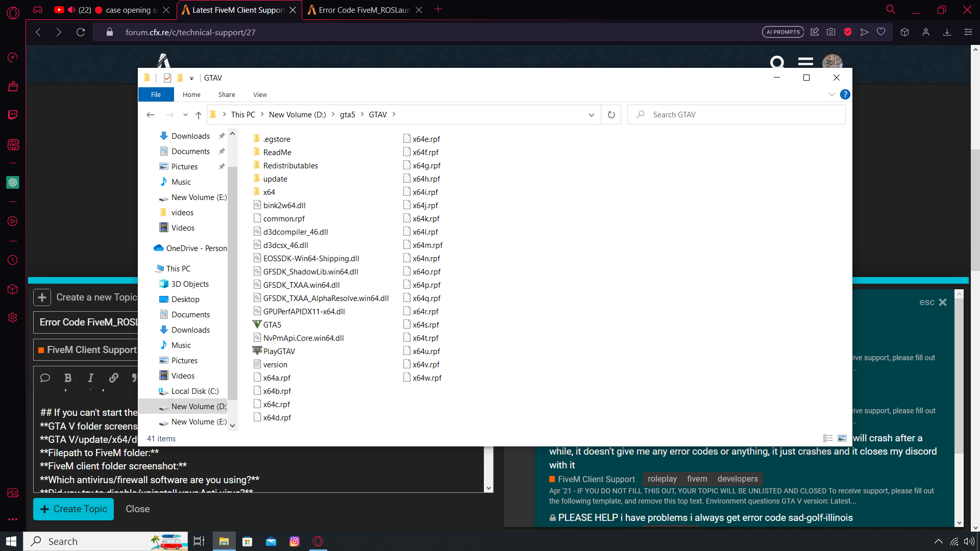Navigate up one folder level in Explorer
980x551 pixels.
pyautogui.click(x=199, y=115)
